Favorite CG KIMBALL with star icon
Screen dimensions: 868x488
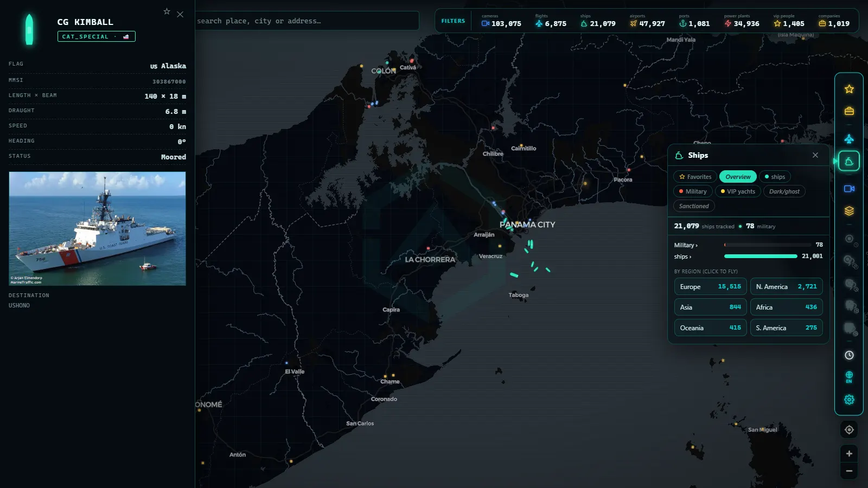tap(167, 11)
